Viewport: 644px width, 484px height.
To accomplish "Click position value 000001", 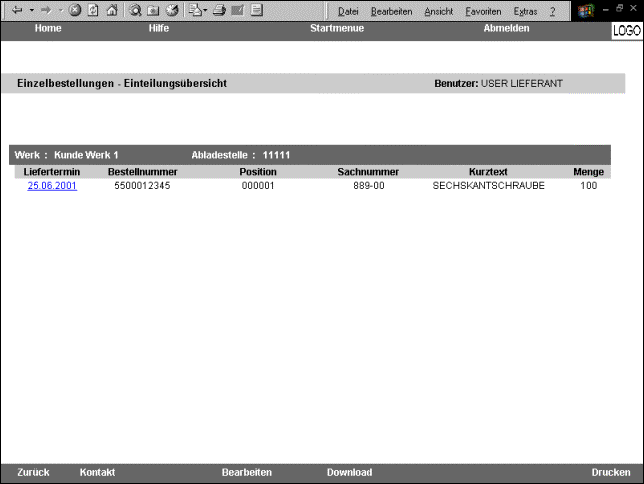I will pyautogui.click(x=258, y=186).
